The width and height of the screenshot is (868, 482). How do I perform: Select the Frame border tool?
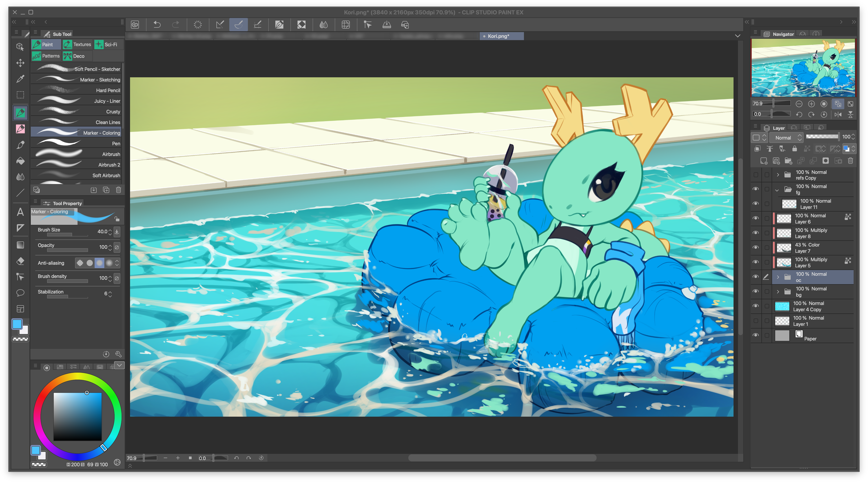pos(20,309)
